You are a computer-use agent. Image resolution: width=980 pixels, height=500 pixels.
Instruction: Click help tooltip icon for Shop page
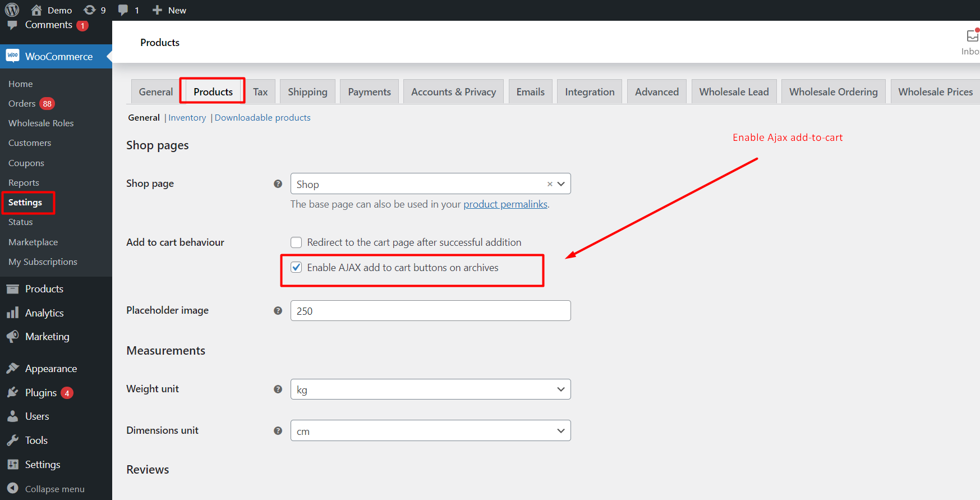coord(278,184)
